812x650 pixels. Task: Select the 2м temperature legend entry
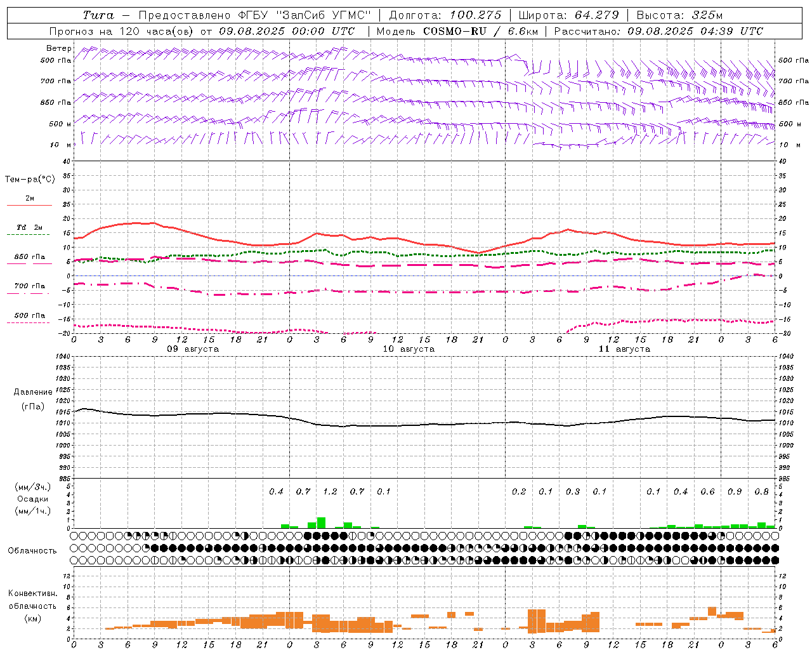[x=30, y=199]
